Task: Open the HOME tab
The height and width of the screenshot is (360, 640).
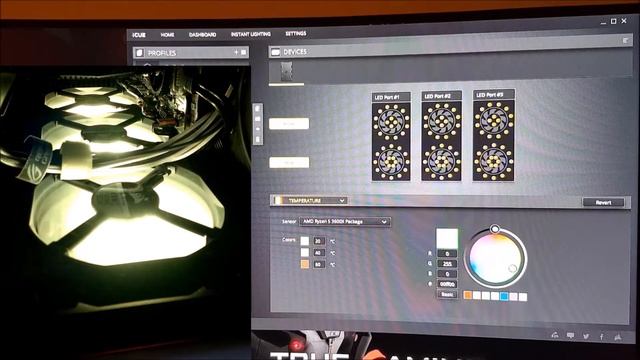Action: [167, 35]
